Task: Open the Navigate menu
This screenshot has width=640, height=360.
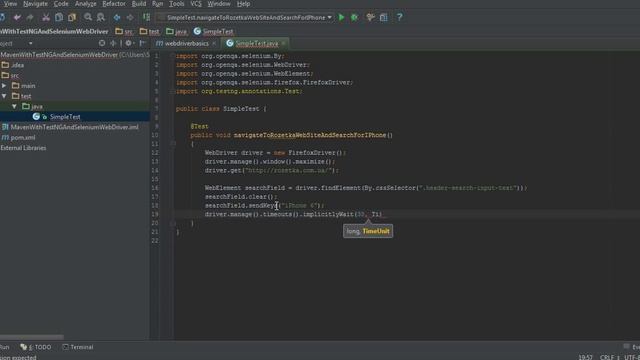Action: [35, 4]
